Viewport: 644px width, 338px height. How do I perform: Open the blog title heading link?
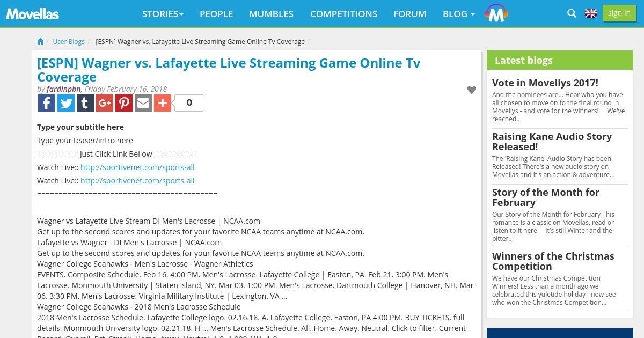229,70
